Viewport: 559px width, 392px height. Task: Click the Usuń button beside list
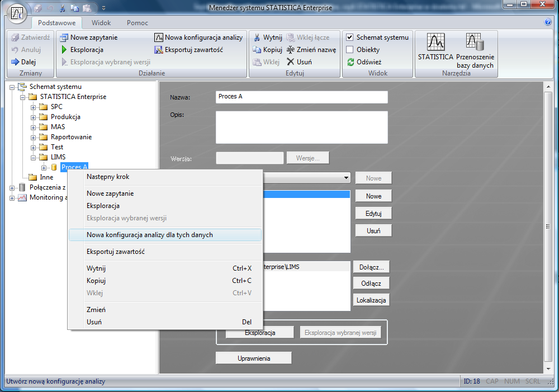pos(373,231)
